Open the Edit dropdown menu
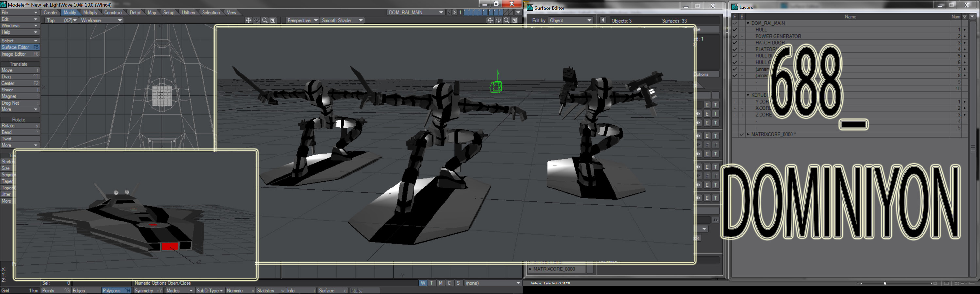This screenshot has width=980, height=294. (x=20, y=19)
